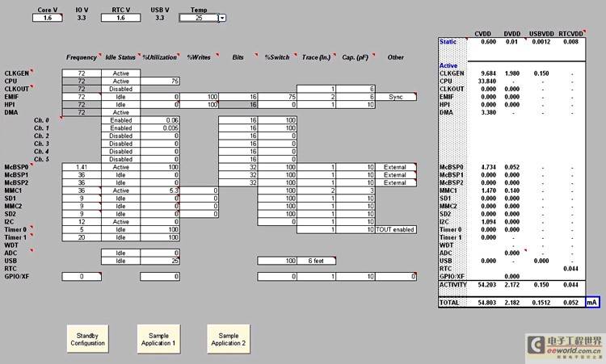Open the Temp dropdown arrow

point(222,18)
